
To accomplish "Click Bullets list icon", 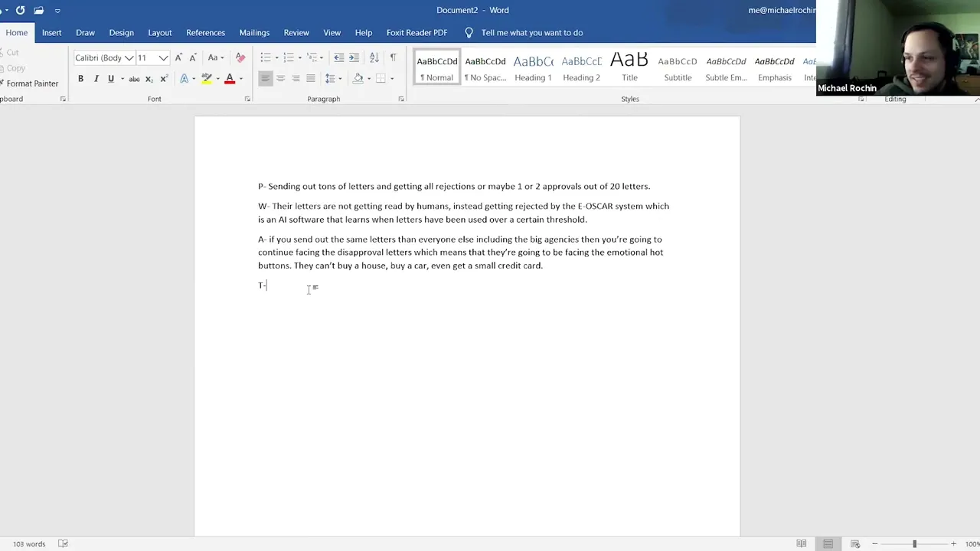I will (x=265, y=57).
